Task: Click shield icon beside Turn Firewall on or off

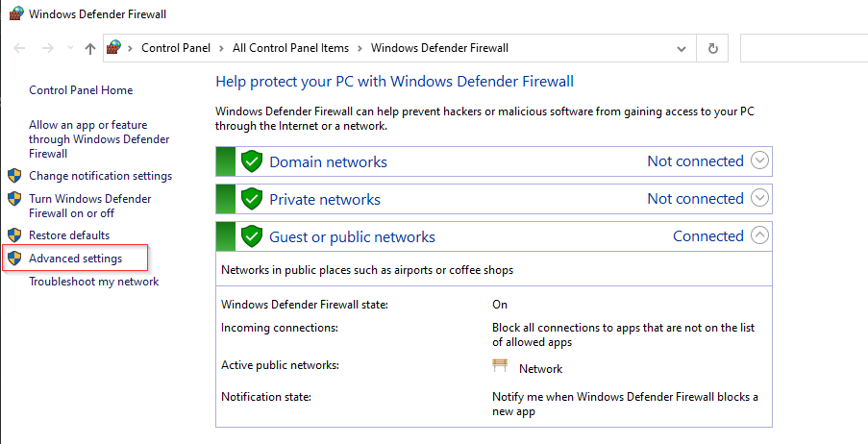Action: (x=14, y=199)
